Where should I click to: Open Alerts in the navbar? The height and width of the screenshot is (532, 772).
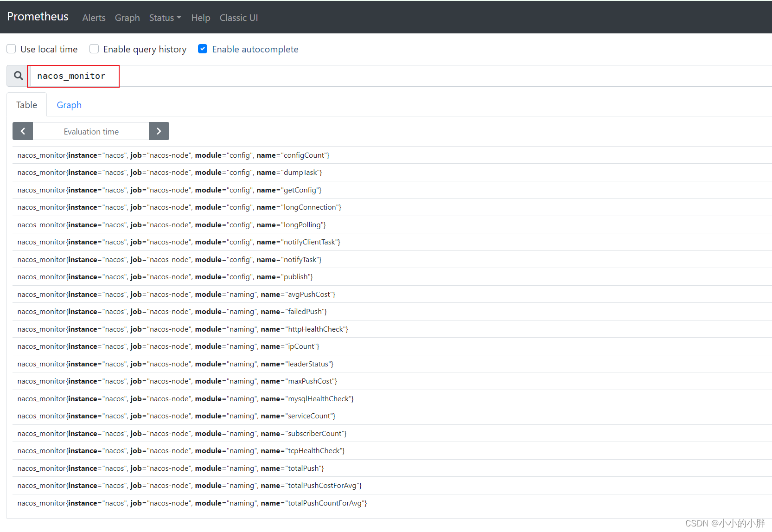coord(94,18)
